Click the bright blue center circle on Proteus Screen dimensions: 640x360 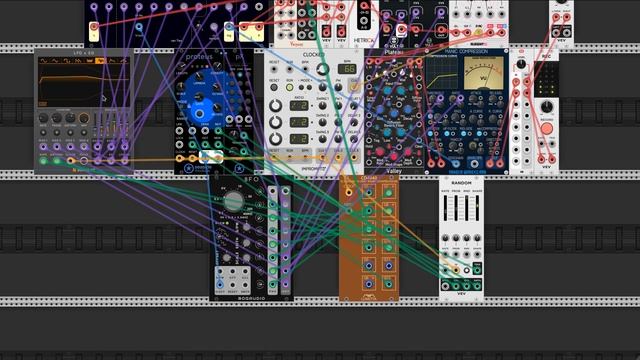(x=199, y=113)
